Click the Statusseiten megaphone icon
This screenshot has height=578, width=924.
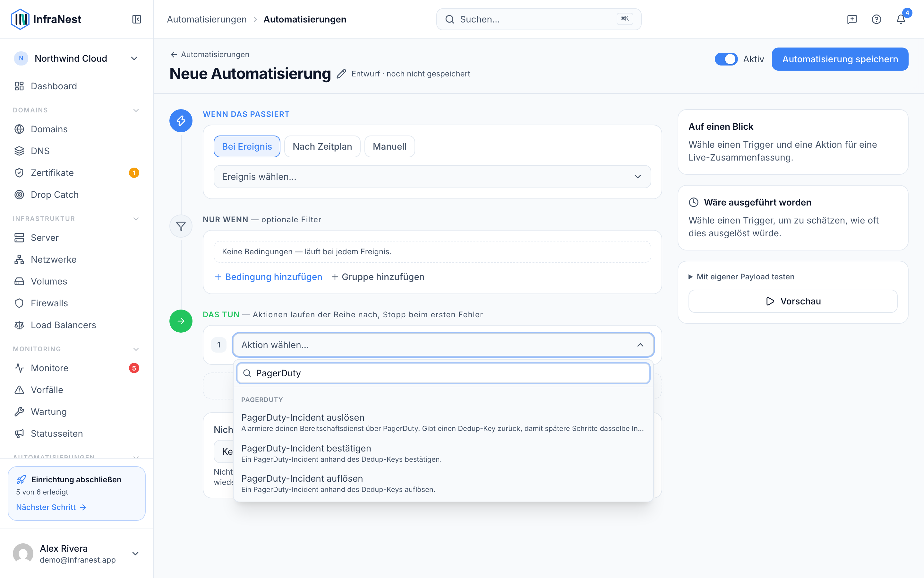19,433
